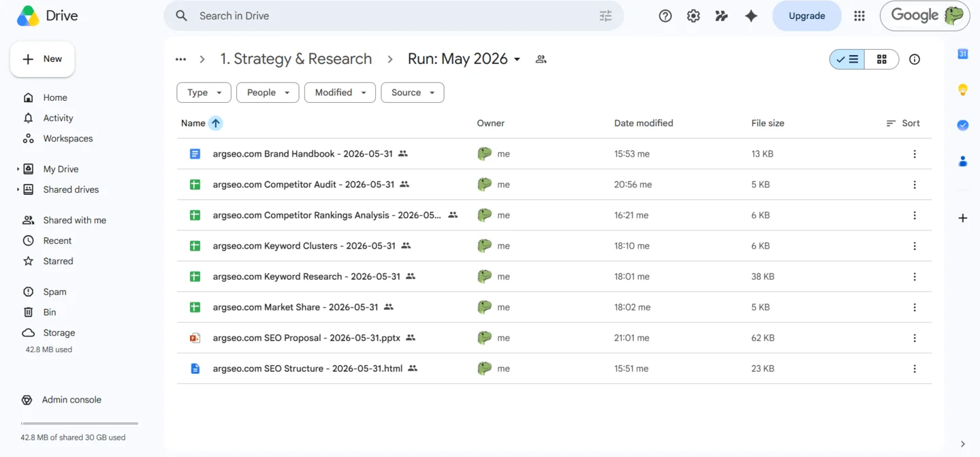The image size is (980, 457).
Task: Open the People filter dropdown
Action: tap(268, 93)
